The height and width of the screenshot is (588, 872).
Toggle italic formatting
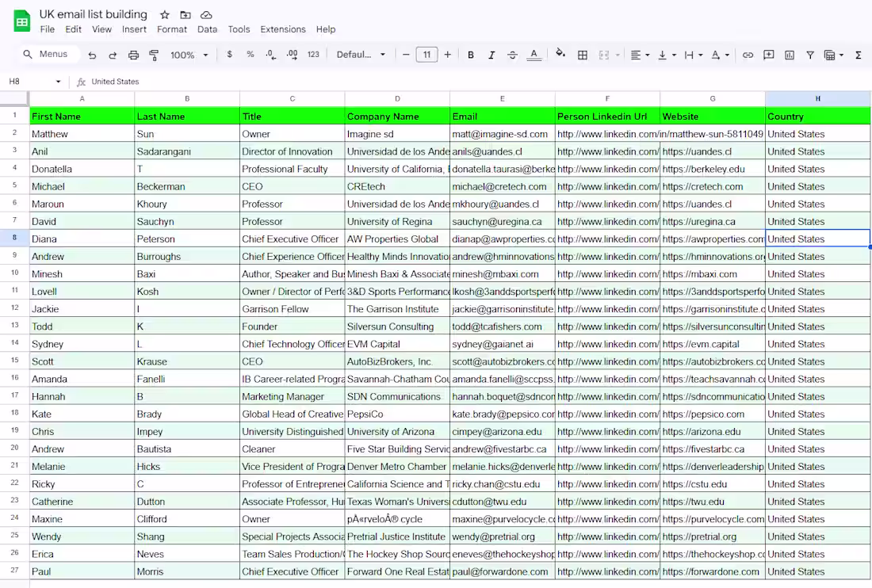coord(492,55)
